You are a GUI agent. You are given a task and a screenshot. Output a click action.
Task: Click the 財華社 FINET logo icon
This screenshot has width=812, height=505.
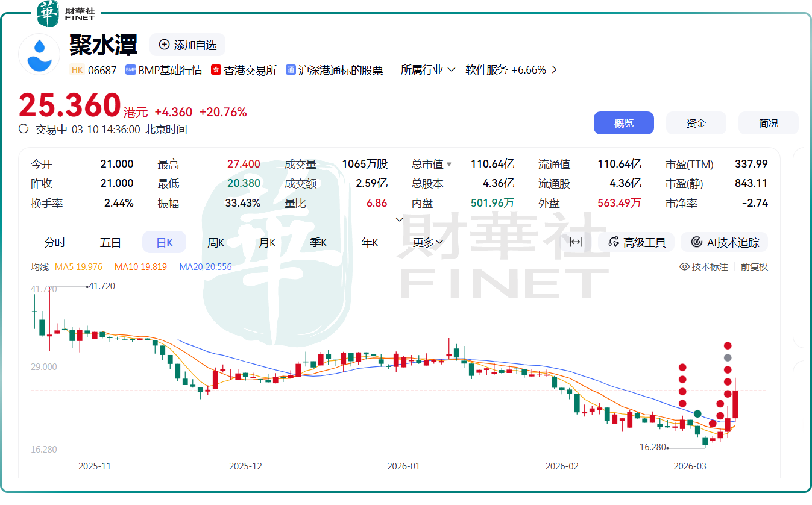pos(48,13)
